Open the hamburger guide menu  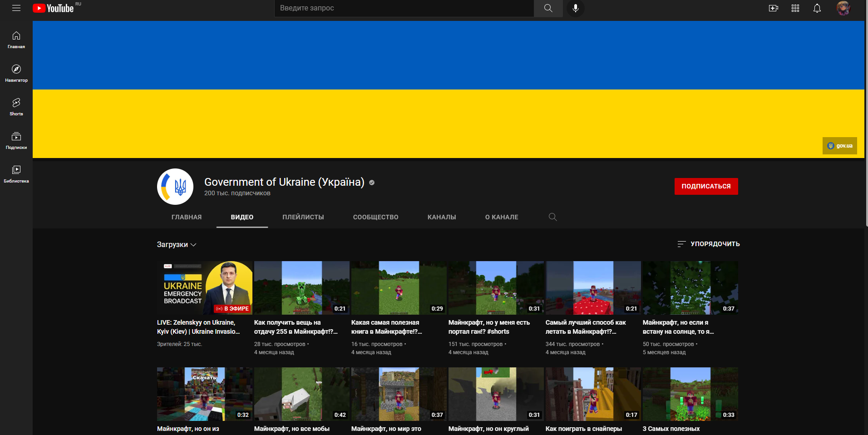(x=16, y=8)
